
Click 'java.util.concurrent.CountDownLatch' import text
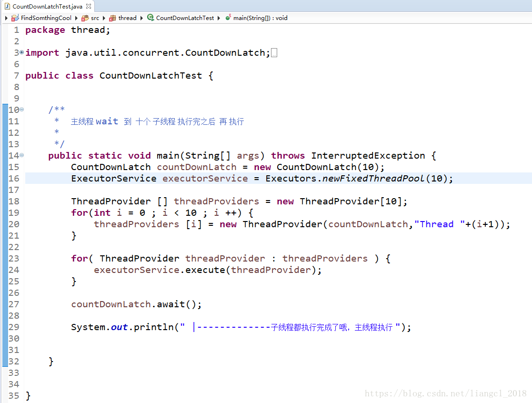[165, 52]
